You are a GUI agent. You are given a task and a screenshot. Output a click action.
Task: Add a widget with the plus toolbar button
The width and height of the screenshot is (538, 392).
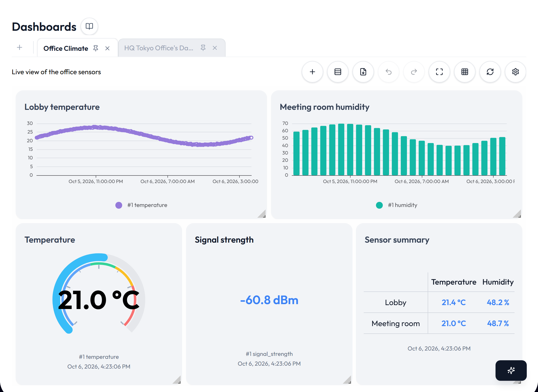click(x=312, y=72)
